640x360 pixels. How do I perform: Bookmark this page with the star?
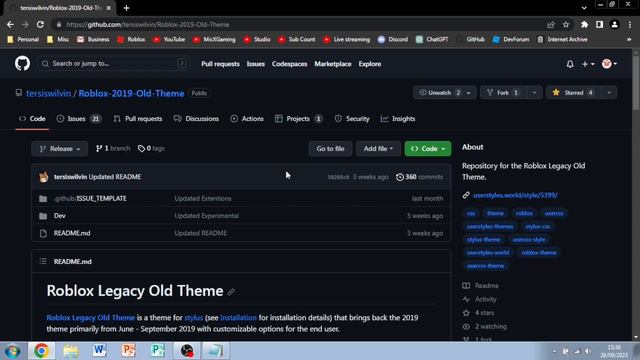coord(566,24)
